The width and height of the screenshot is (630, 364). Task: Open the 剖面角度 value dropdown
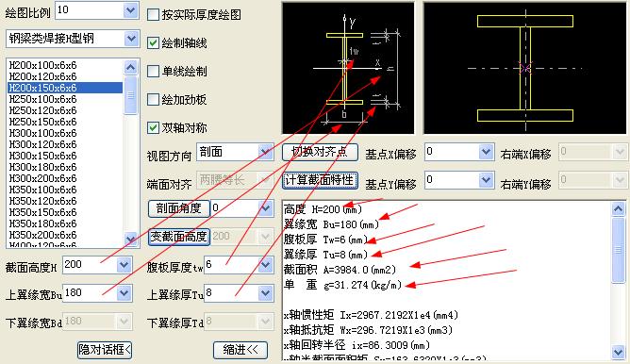pyautogui.click(x=265, y=208)
